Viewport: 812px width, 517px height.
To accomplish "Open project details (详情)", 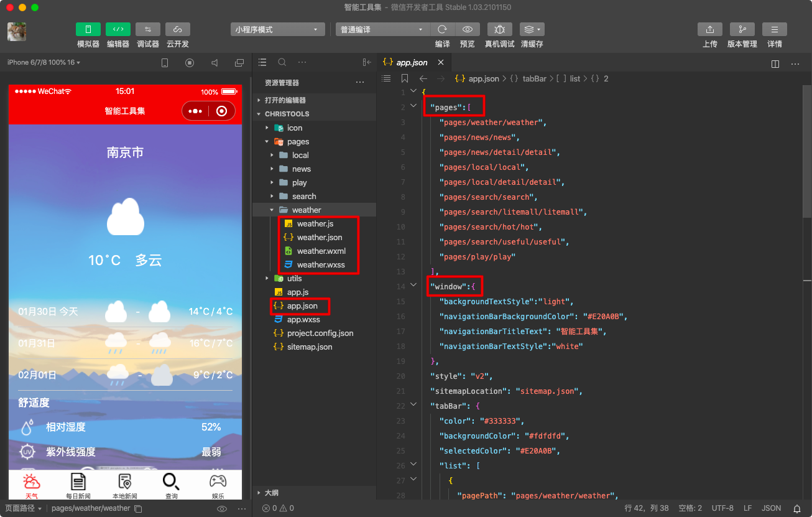I will point(775,29).
